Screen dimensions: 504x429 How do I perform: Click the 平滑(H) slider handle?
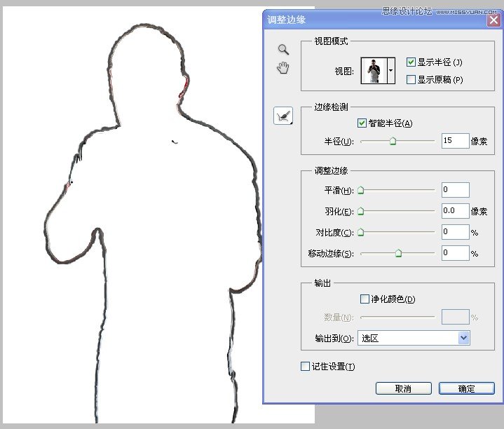[360, 190]
